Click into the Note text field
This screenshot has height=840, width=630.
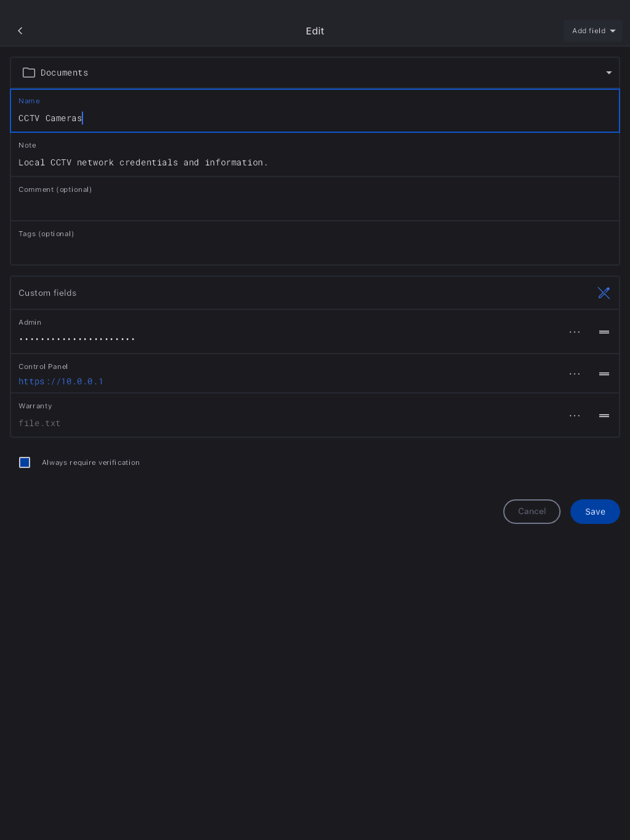pyautogui.click(x=308, y=162)
